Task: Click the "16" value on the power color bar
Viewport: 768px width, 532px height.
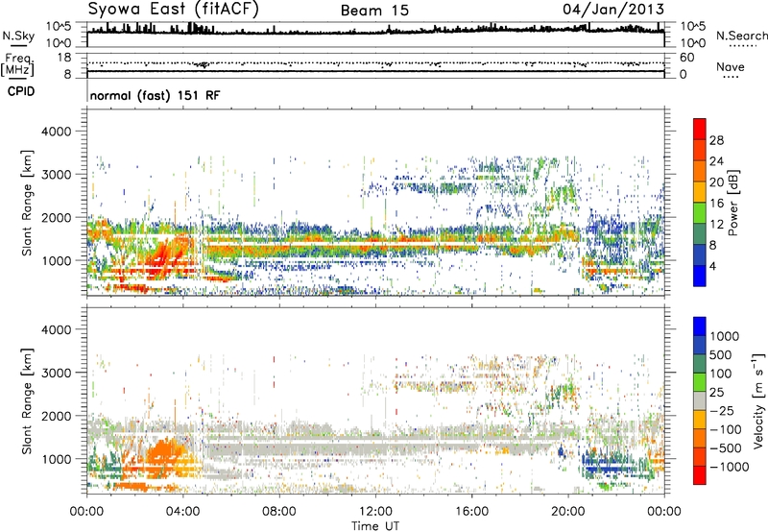Action: (x=716, y=204)
